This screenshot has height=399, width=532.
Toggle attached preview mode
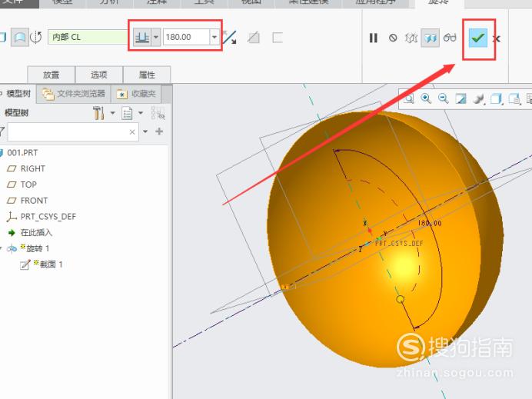coord(431,38)
